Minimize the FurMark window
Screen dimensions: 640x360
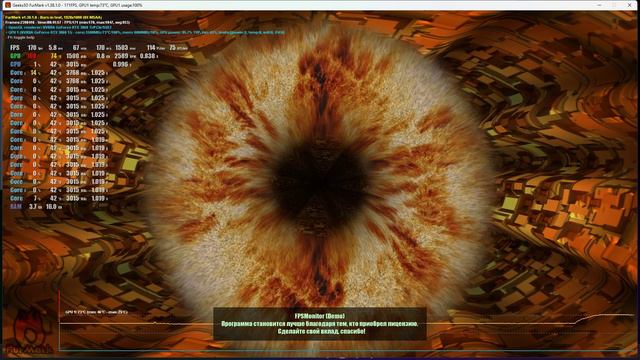pyautogui.click(x=599, y=5)
